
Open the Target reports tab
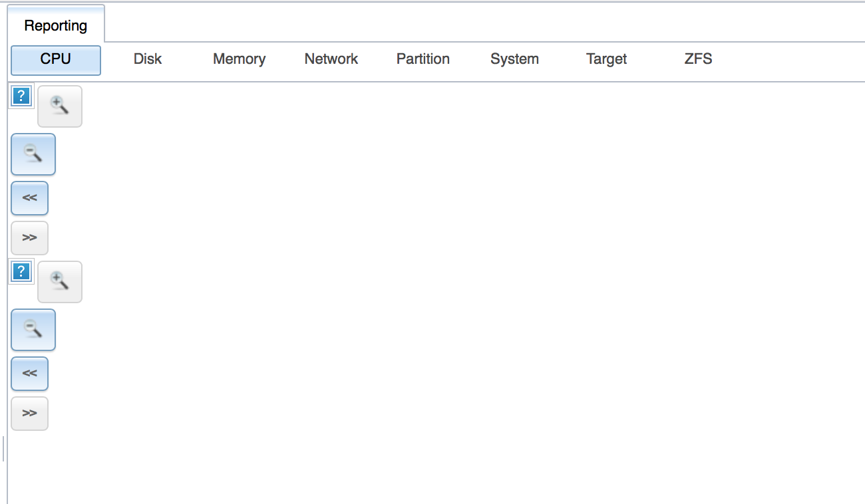coord(607,59)
